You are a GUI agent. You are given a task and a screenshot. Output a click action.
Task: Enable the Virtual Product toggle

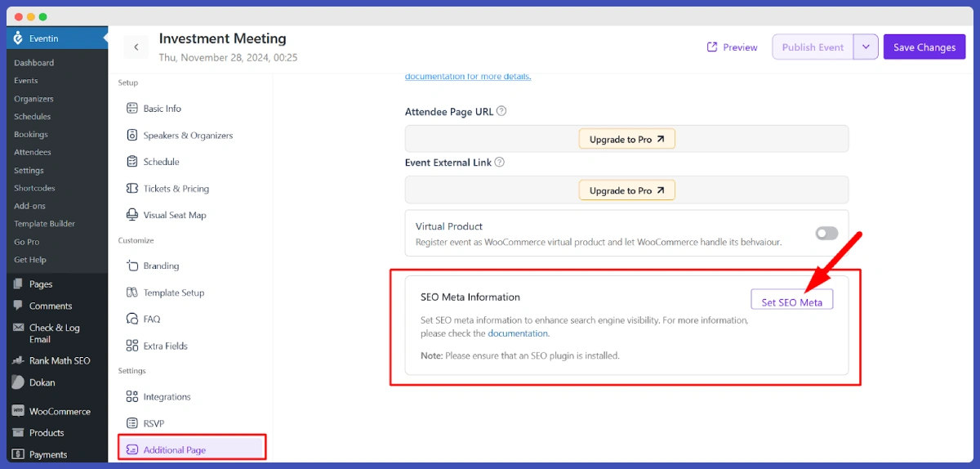pyautogui.click(x=826, y=234)
